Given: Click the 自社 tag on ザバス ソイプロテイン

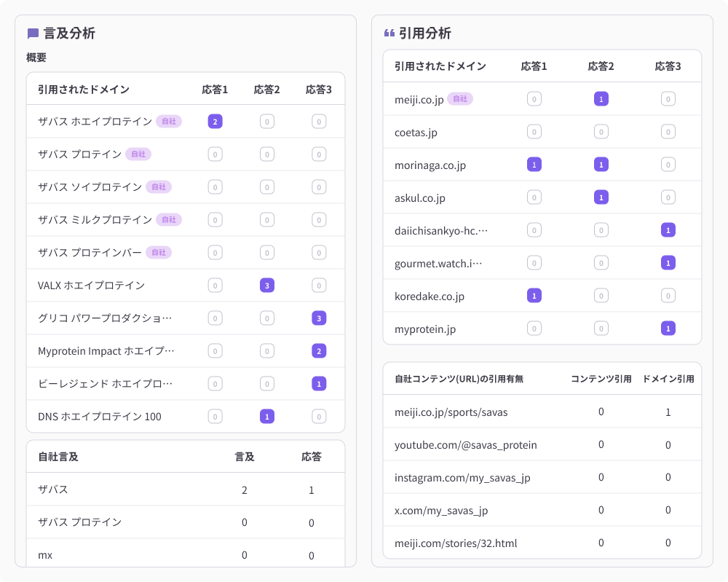Looking at the screenshot, I should (x=159, y=186).
